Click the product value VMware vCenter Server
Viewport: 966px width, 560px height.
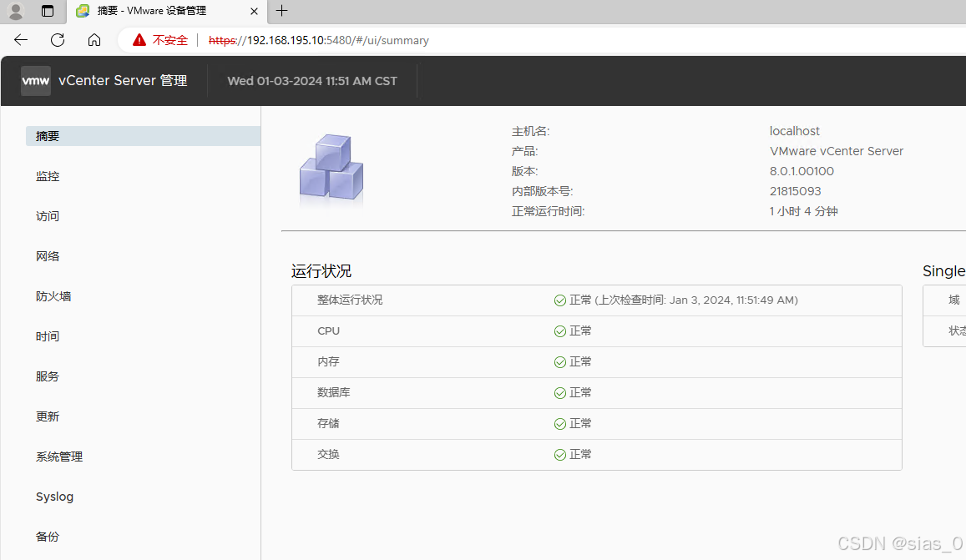[837, 151]
